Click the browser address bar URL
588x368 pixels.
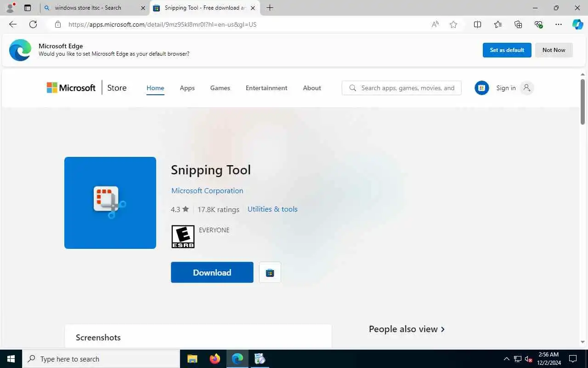pyautogui.click(x=162, y=24)
